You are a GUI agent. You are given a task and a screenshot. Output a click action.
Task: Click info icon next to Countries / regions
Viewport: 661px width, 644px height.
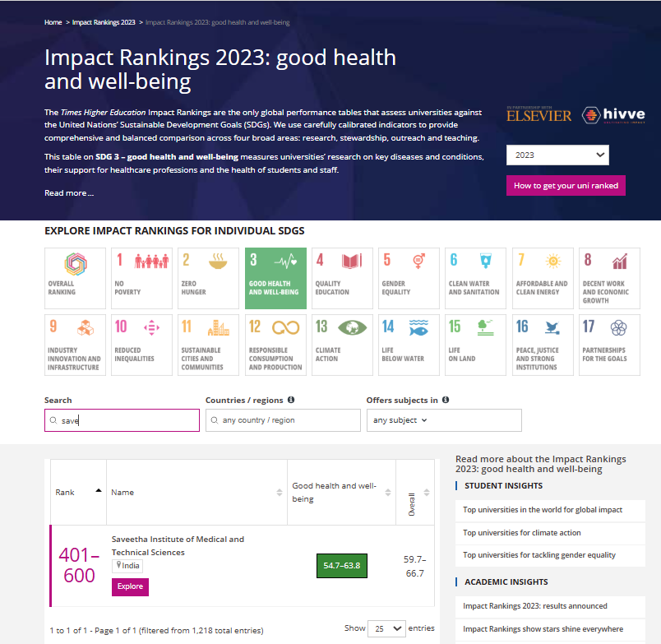click(291, 401)
